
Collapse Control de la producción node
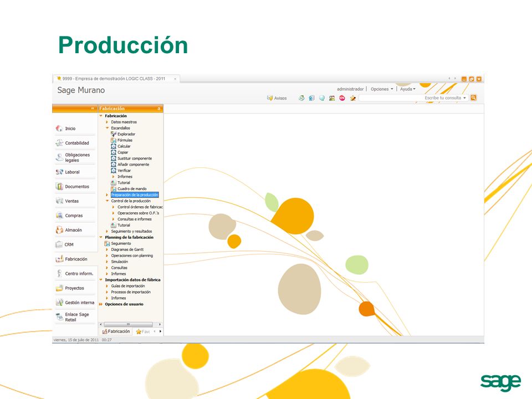(107, 201)
